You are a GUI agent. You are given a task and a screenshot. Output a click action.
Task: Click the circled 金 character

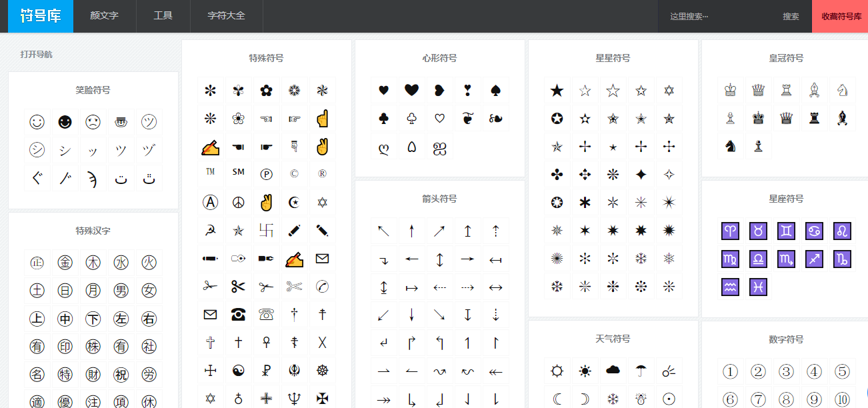coord(65,263)
